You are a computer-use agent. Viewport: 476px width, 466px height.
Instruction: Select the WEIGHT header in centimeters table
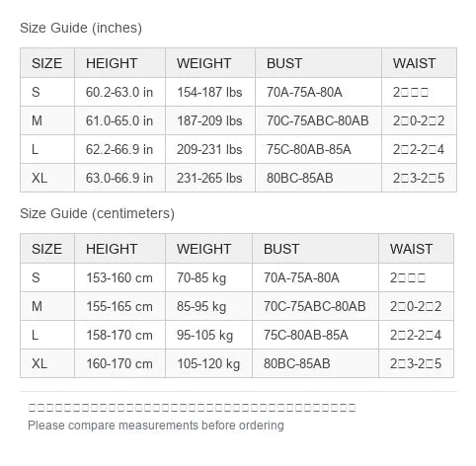[x=208, y=249]
